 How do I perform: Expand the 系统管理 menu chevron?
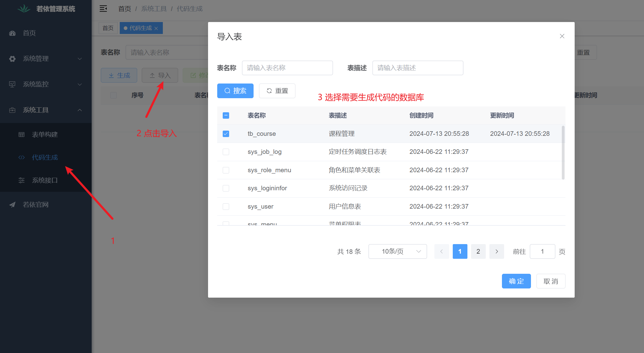pyautogui.click(x=80, y=59)
